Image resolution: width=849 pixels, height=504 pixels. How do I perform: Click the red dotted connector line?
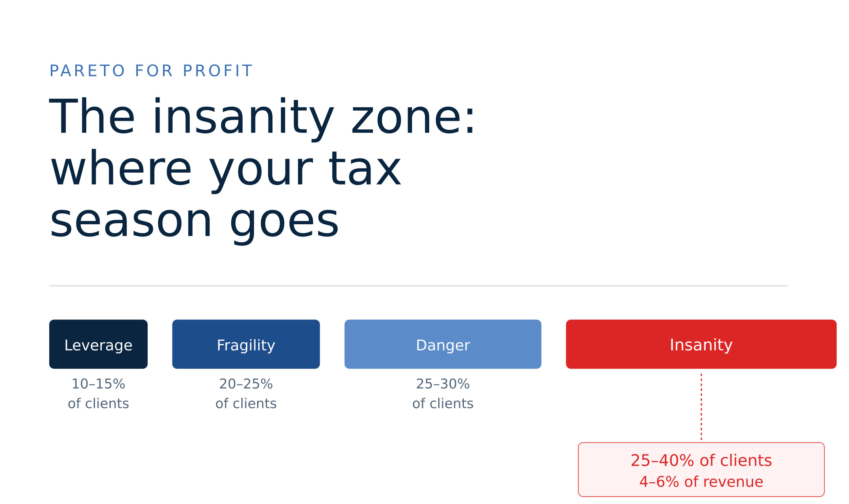tap(701, 407)
